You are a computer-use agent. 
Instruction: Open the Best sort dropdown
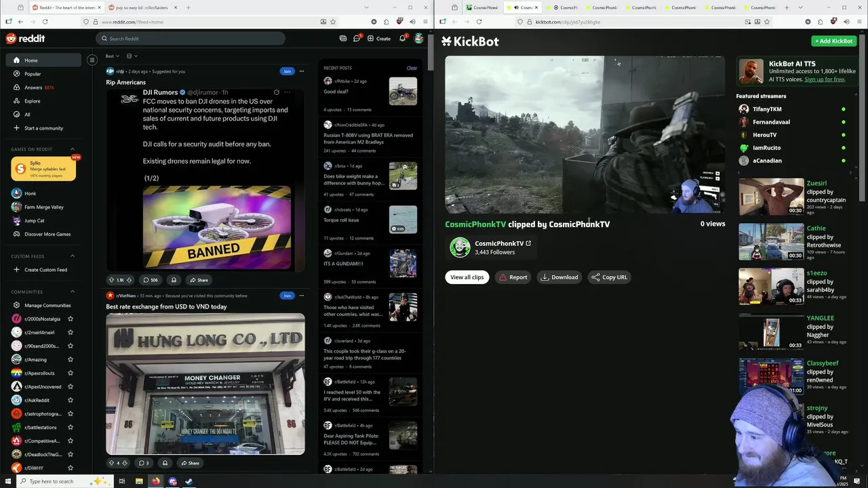[112, 56]
